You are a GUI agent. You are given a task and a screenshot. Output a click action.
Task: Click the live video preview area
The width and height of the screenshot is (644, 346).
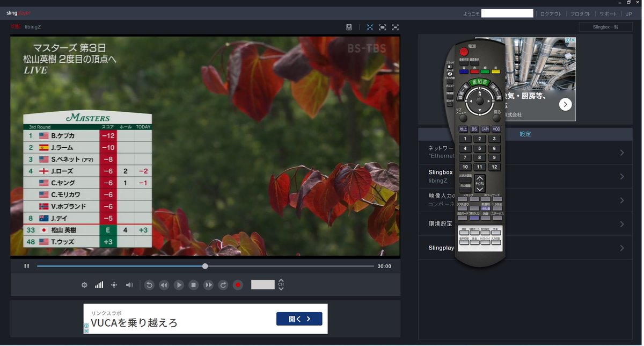pos(205,146)
